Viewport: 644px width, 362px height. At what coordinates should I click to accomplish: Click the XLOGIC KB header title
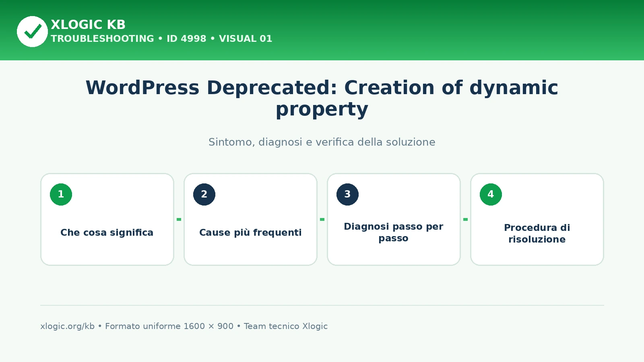(88, 25)
